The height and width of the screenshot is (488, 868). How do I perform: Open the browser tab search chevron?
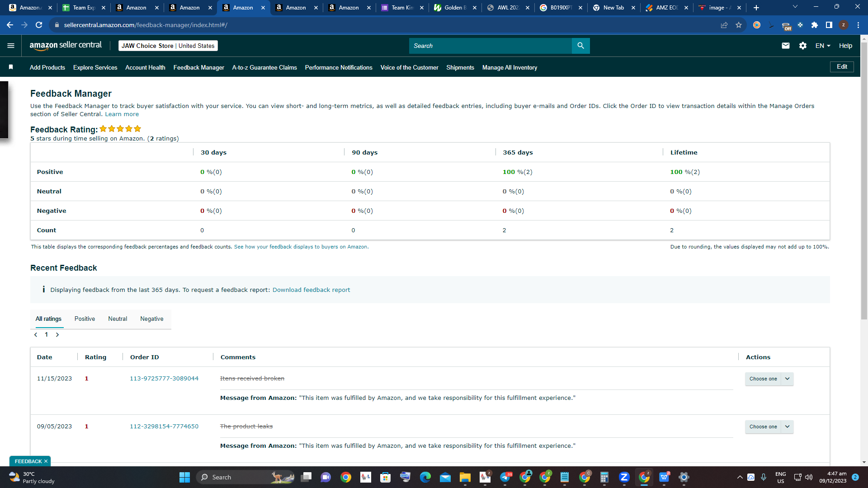[795, 7]
